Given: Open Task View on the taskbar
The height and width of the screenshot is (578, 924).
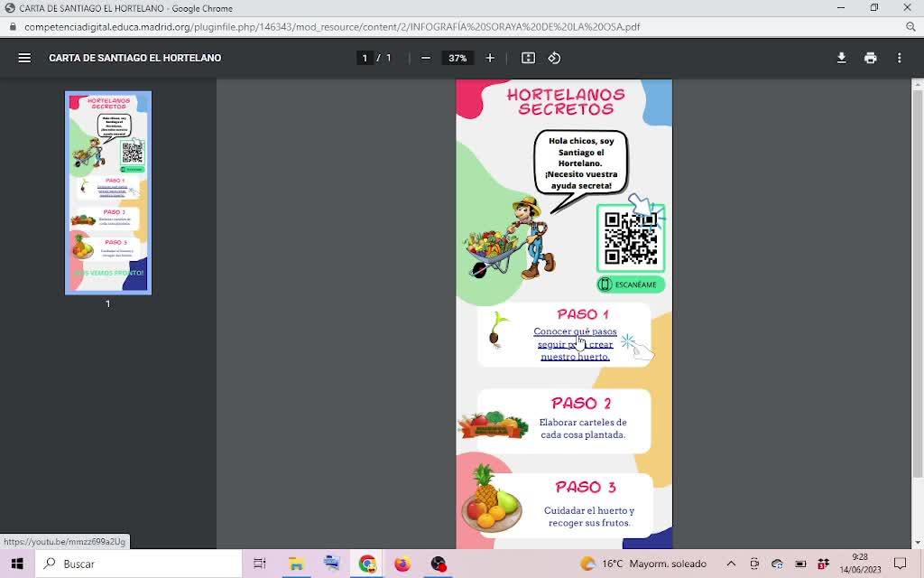Looking at the screenshot, I should tap(259, 564).
